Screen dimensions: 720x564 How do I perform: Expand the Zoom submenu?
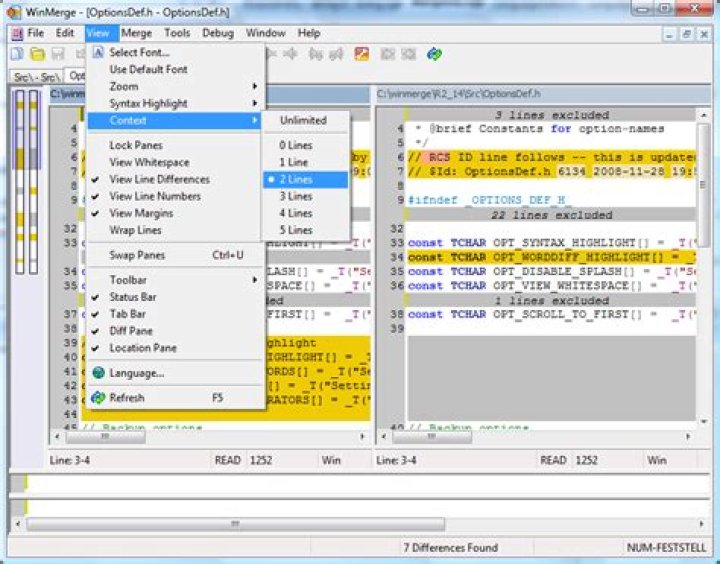[x=173, y=86]
